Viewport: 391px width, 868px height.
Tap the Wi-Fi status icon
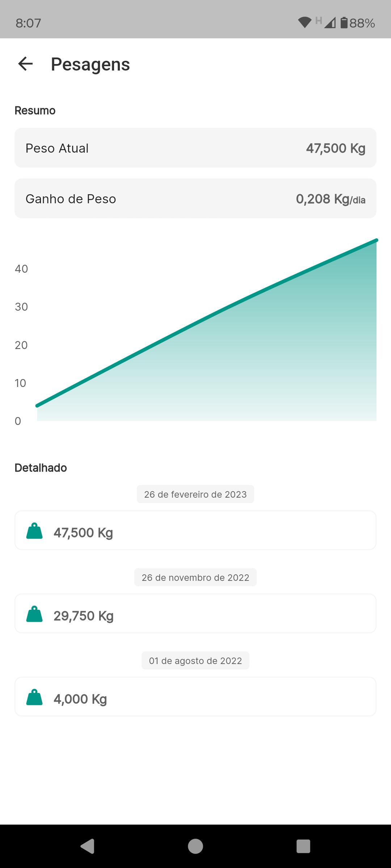click(304, 23)
